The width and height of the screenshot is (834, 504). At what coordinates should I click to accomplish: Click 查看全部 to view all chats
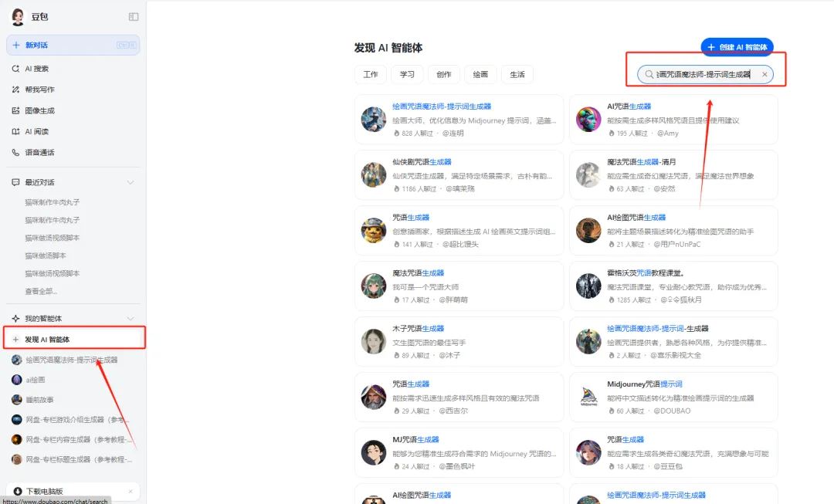coord(41,291)
